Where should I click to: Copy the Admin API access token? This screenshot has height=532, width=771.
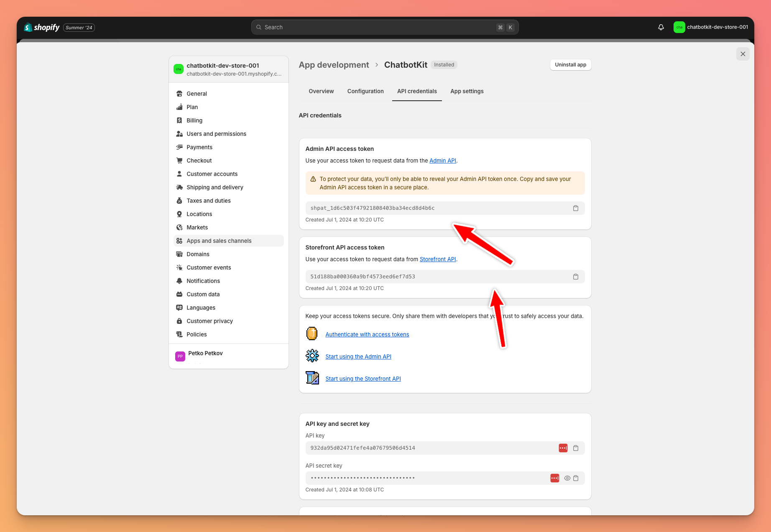point(576,208)
